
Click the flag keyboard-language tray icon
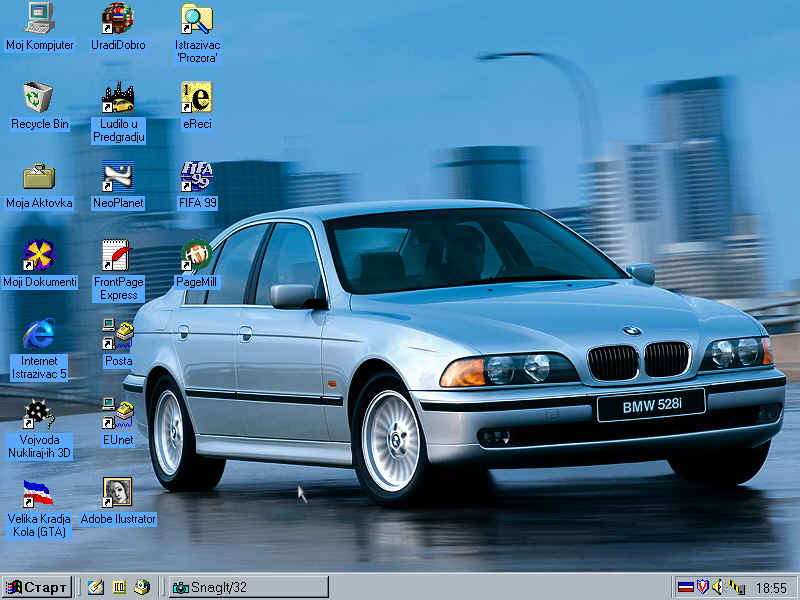(x=686, y=587)
